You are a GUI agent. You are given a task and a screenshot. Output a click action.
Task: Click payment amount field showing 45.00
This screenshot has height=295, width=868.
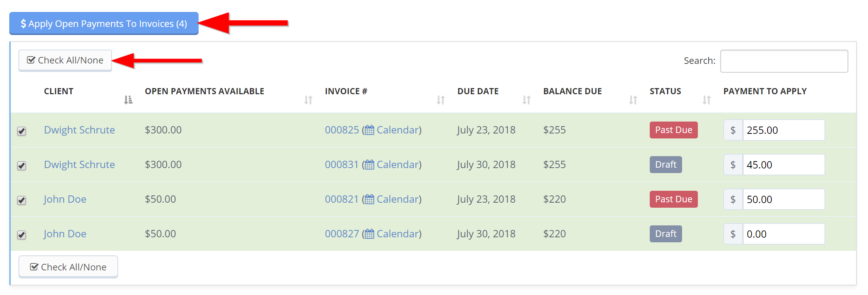tap(784, 165)
